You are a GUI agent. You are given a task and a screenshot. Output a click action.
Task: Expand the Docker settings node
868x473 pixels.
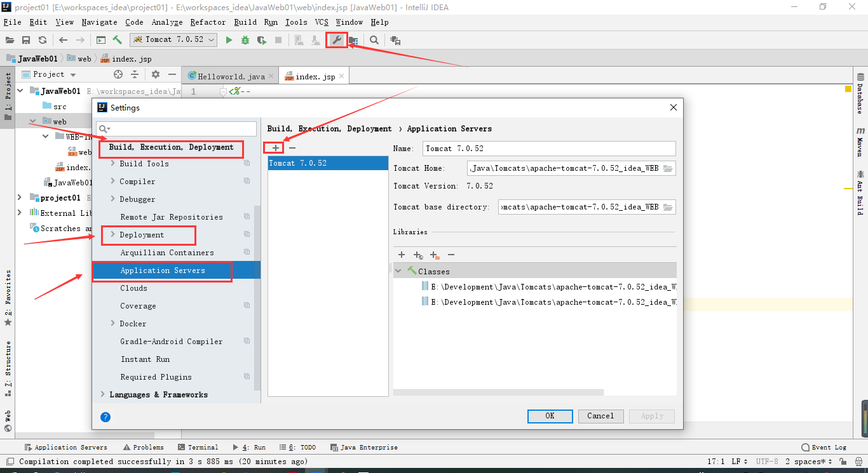(112, 323)
